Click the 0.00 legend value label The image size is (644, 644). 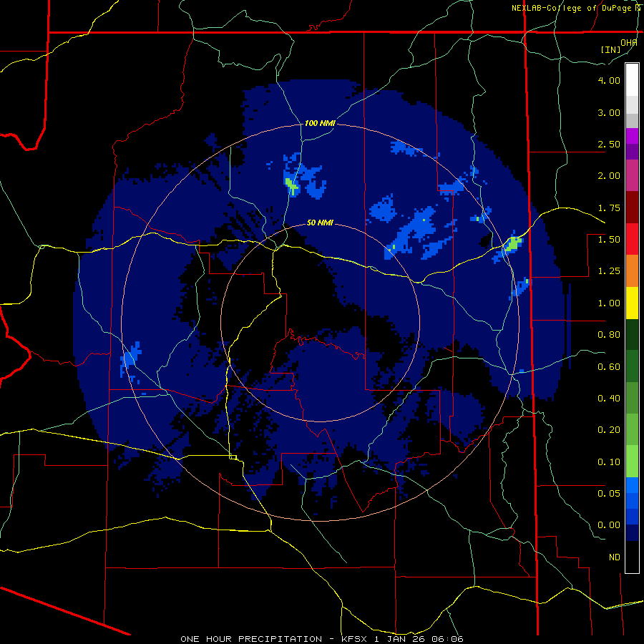609,525
